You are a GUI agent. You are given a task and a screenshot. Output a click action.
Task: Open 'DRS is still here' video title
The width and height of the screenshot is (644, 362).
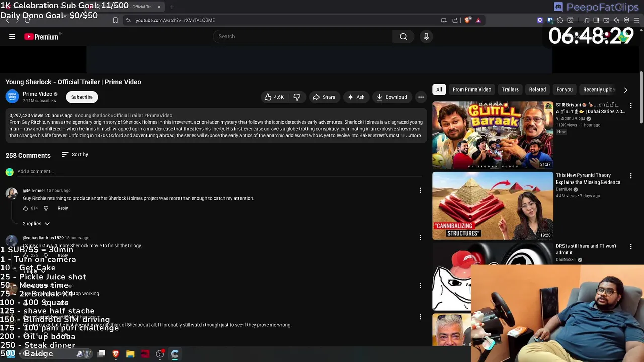click(586, 249)
